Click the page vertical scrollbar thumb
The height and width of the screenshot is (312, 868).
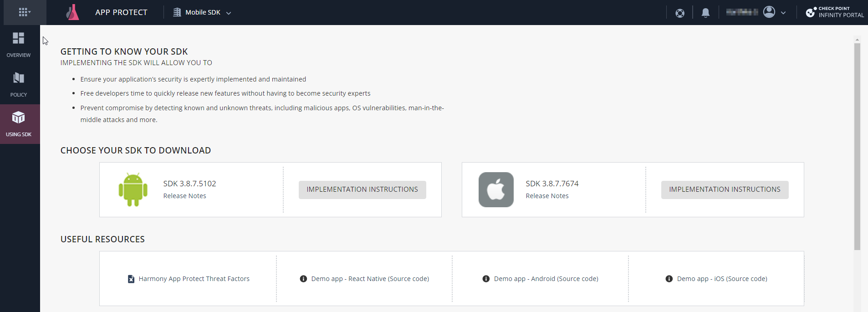[857, 147]
